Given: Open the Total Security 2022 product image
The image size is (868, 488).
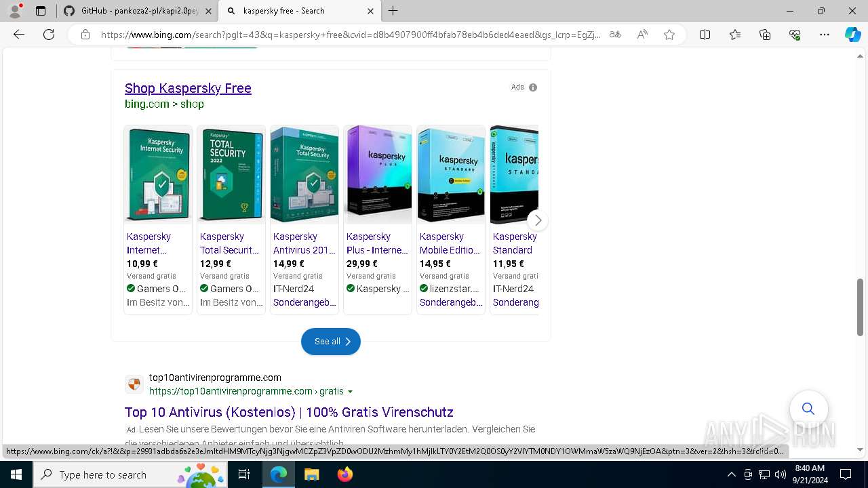Looking at the screenshot, I should point(231,175).
